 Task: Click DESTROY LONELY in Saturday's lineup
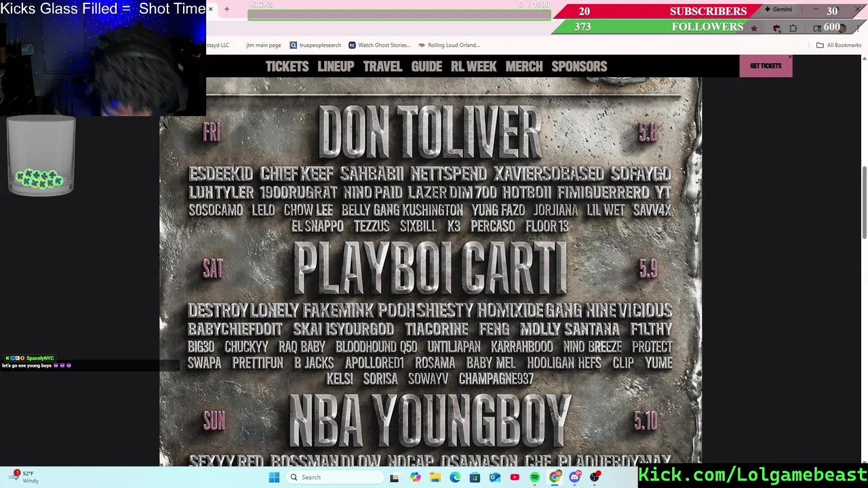click(x=243, y=311)
